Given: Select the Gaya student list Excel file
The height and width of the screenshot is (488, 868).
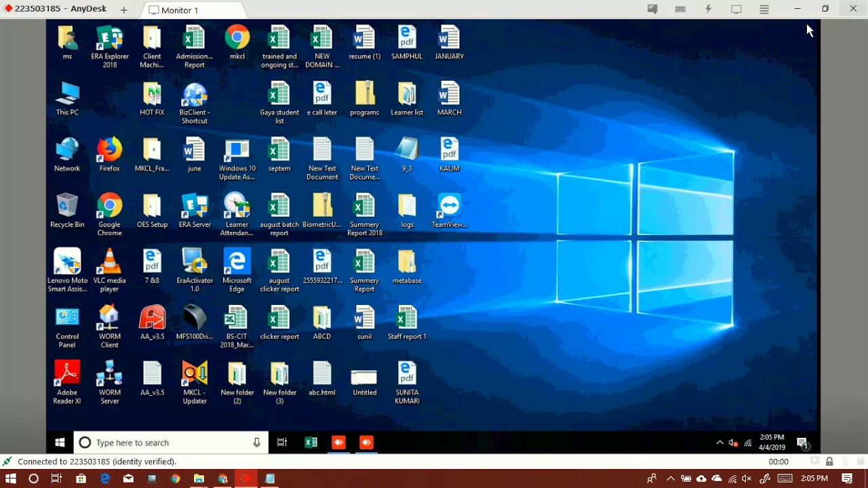Looking at the screenshot, I should click(279, 103).
